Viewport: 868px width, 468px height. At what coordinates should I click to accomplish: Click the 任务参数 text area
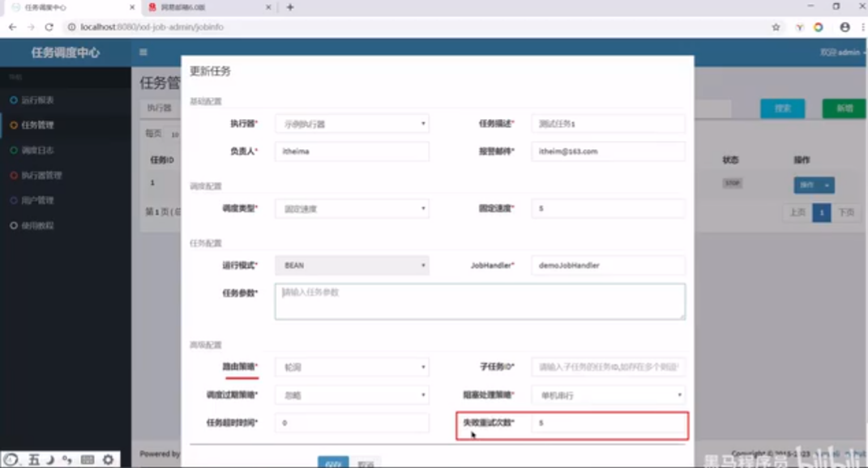(480, 301)
